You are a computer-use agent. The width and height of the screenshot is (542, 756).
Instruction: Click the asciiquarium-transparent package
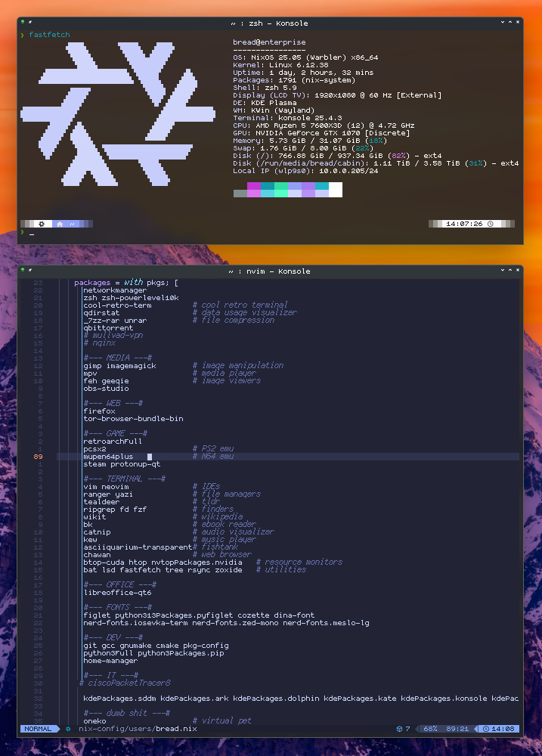(x=138, y=547)
